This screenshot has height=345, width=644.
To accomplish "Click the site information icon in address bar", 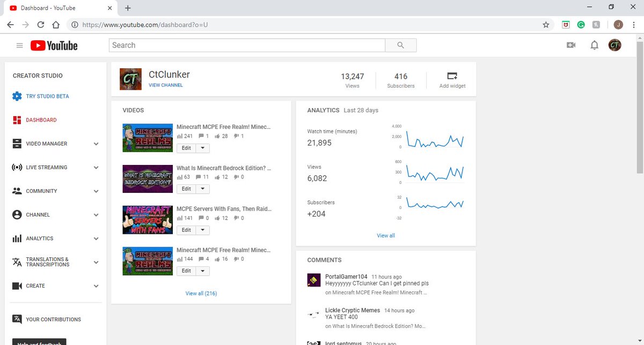I will [x=75, y=25].
